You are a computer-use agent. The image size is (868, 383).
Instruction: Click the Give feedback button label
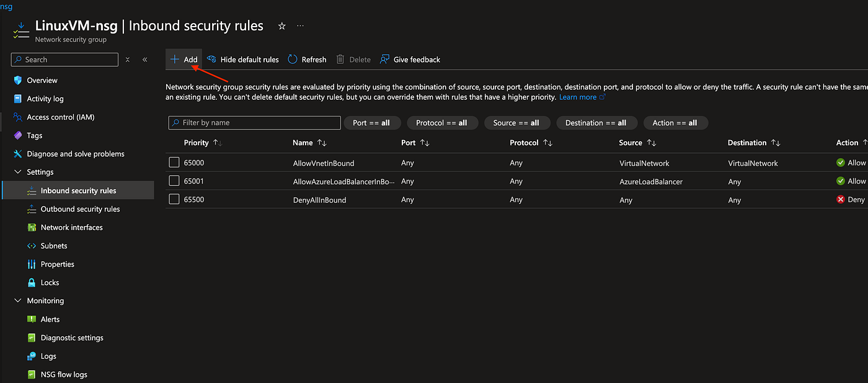click(417, 59)
